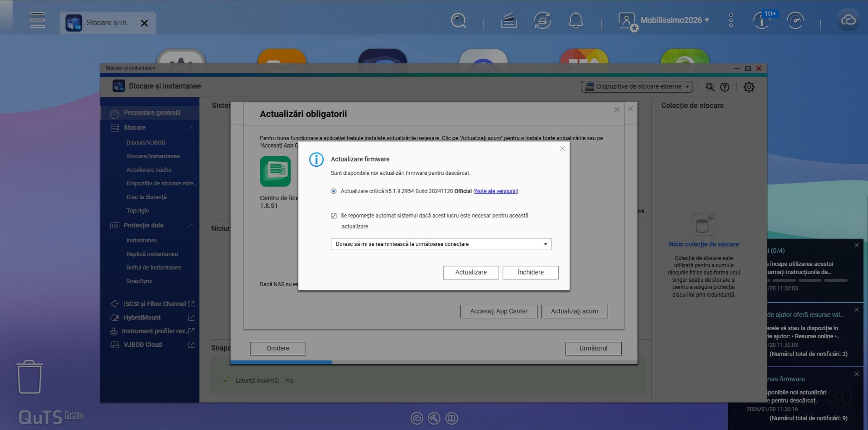Click the search magnifier icon
Image resolution: width=868 pixels, height=430 pixels.
coord(458,20)
